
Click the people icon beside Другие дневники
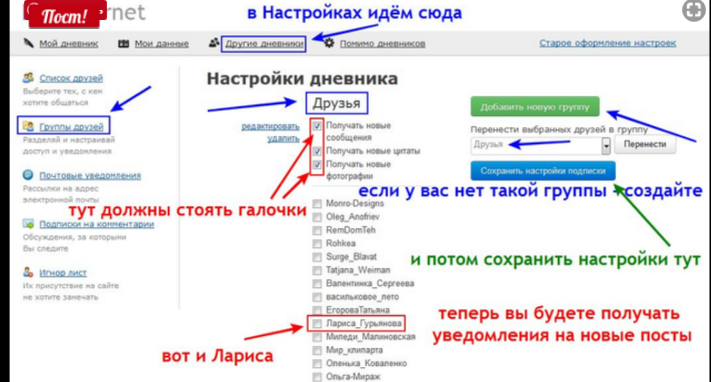[x=214, y=43]
